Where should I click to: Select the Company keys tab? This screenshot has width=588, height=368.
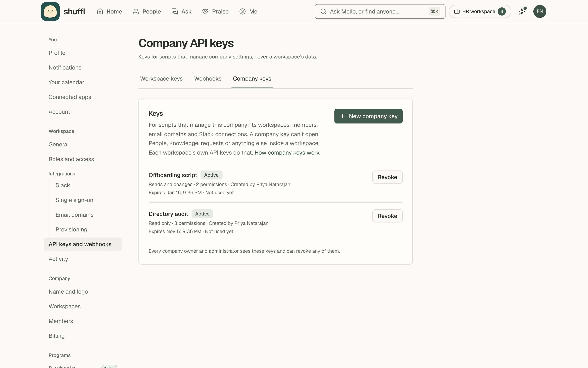[252, 79]
